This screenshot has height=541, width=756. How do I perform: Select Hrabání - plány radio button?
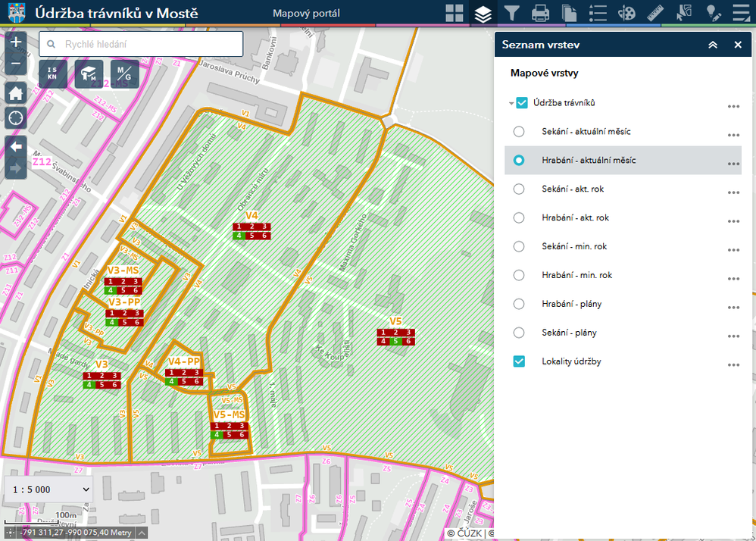tap(519, 304)
